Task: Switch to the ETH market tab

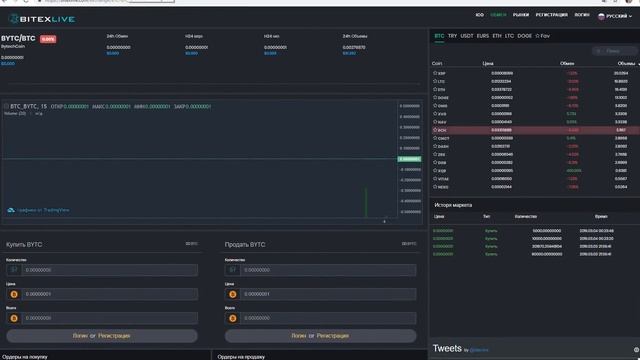Action: pyautogui.click(x=497, y=36)
